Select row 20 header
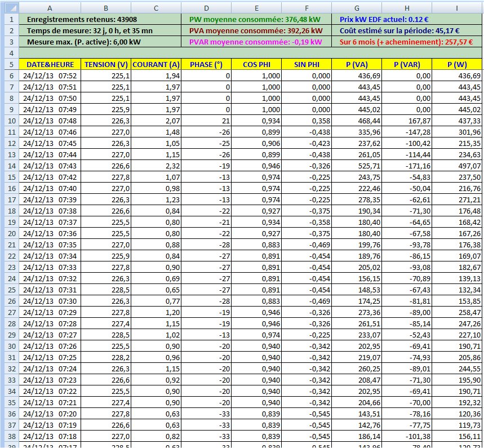 click(12, 233)
